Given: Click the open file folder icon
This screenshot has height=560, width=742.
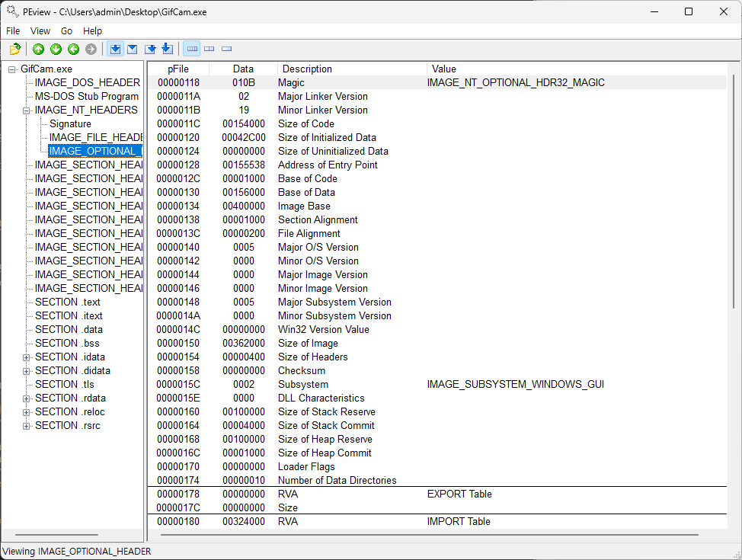Looking at the screenshot, I should point(14,50).
